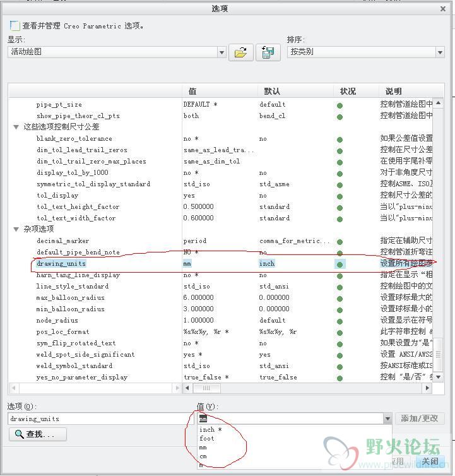Screen dimensions: 455x476
Task: Select the tol_text_width_factor option
Action: coord(76,218)
